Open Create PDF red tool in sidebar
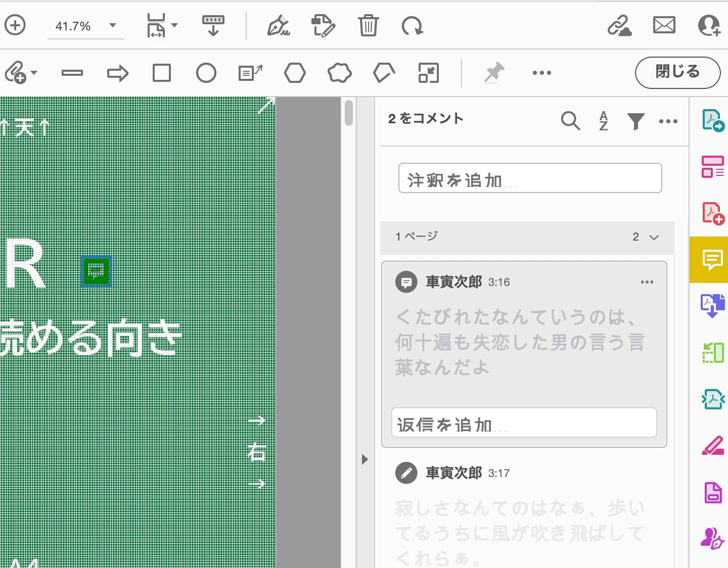This screenshot has height=568, width=728. click(x=713, y=213)
